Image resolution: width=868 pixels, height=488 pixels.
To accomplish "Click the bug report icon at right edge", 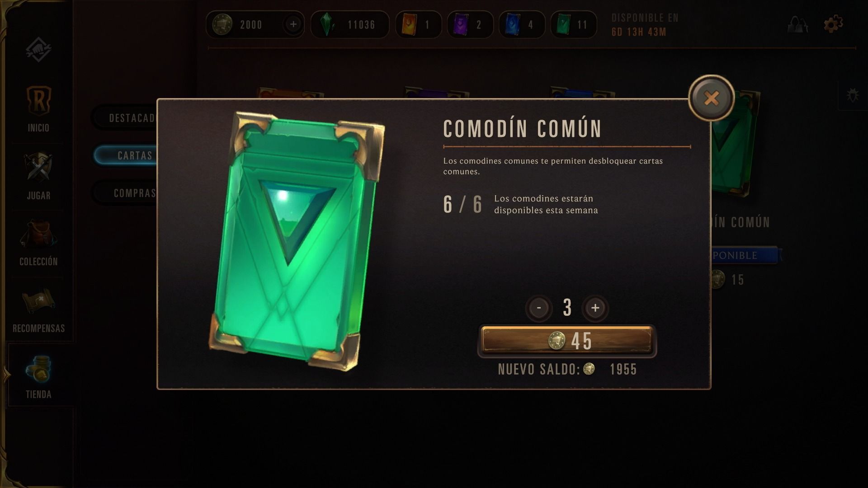I will [x=853, y=95].
